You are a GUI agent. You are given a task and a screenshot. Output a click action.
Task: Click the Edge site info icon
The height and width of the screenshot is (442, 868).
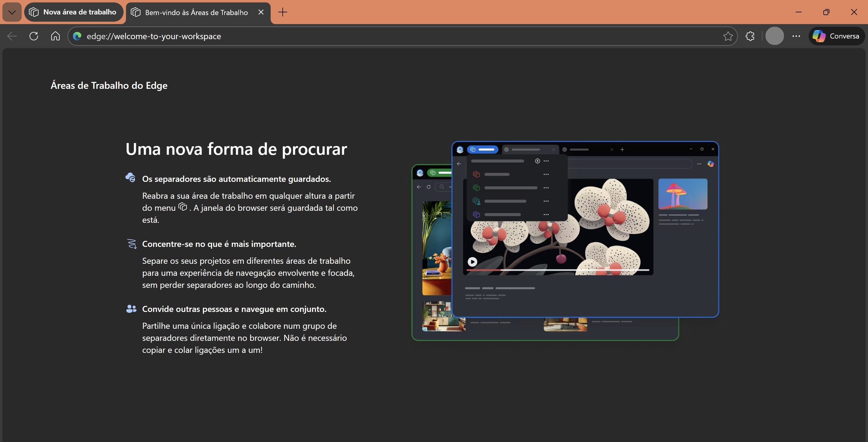(77, 36)
